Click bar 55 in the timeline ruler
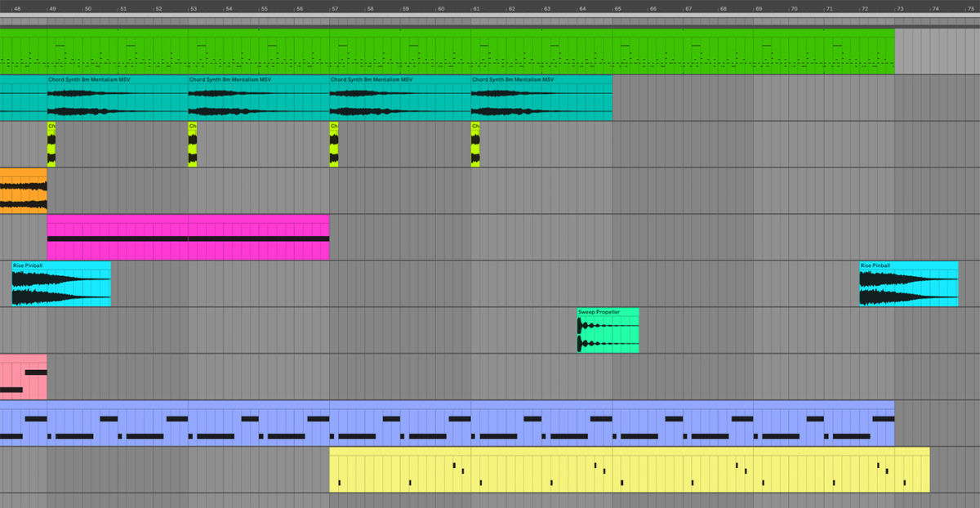This screenshot has height=508, width=980. pyautogui.click(x=264, y=7)
